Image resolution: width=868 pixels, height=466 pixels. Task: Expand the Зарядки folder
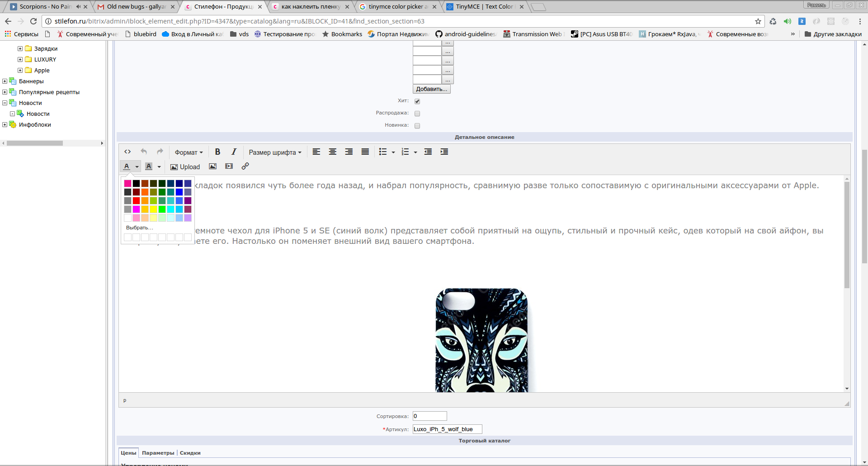[x=20, y=48]
